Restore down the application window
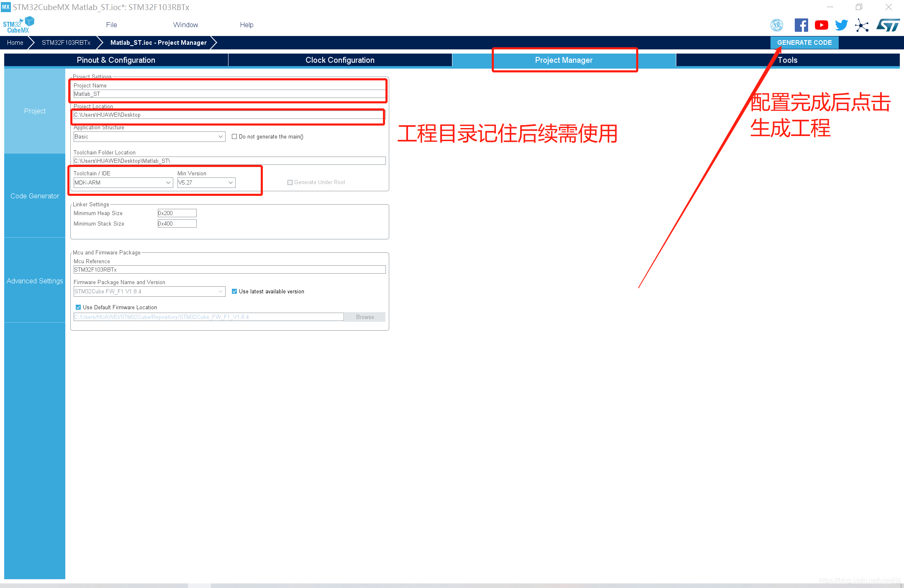The image size is (904, 588). coord(859,7)
